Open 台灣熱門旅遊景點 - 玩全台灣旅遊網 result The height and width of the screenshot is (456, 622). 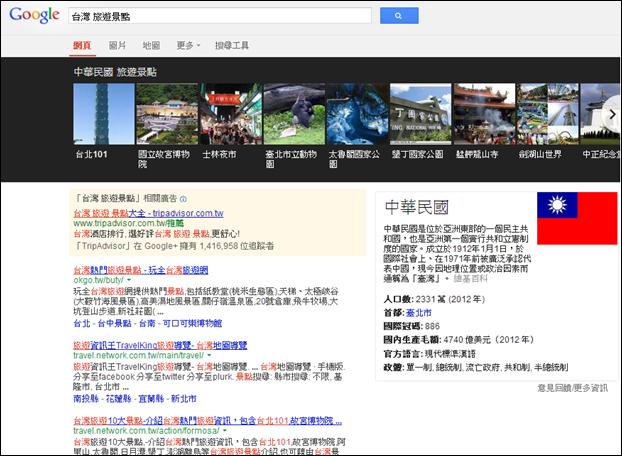(141, 270)
